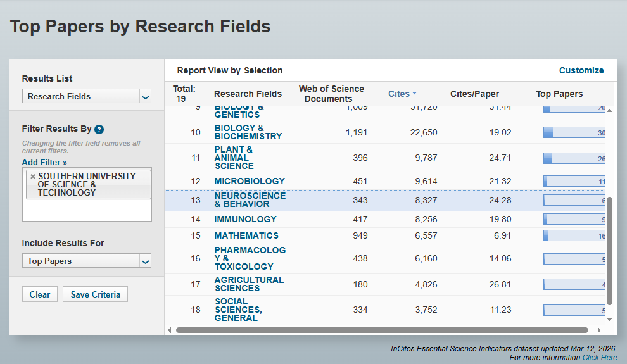The width and height of the screenshot is (627, 364).
Task: Click the Top Papers bar for Immunology
Action: pyautogui.click(x=574, y=220)
